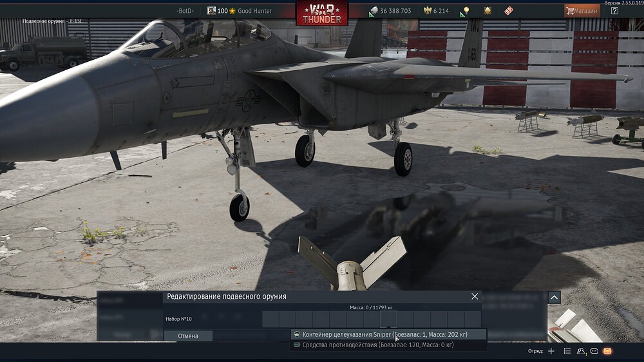The image size is (644, 362).
Task: Select Контейнер целеуказания Sniper option
Action: [x=384, y=335]
